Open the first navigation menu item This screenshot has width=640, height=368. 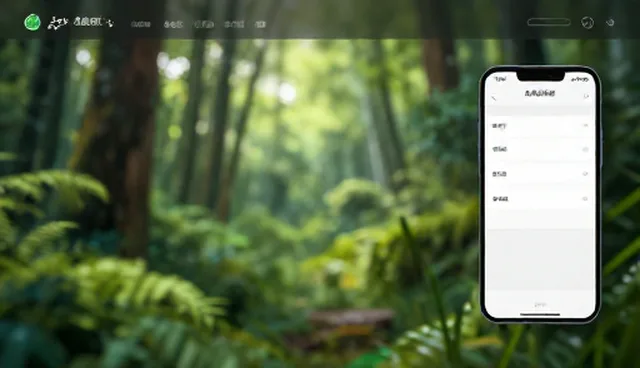tap(141, 24)
